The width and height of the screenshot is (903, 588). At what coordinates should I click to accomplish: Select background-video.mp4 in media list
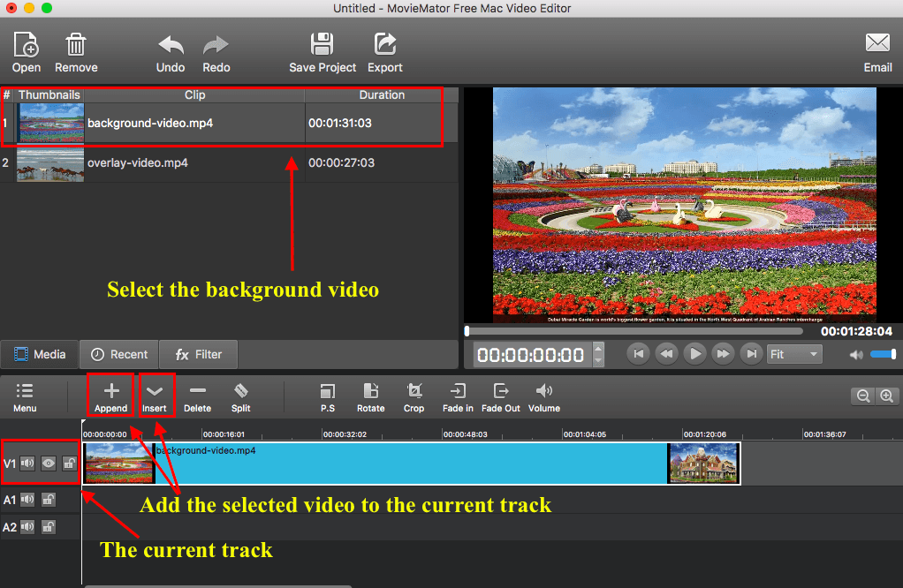click(229, 123)
